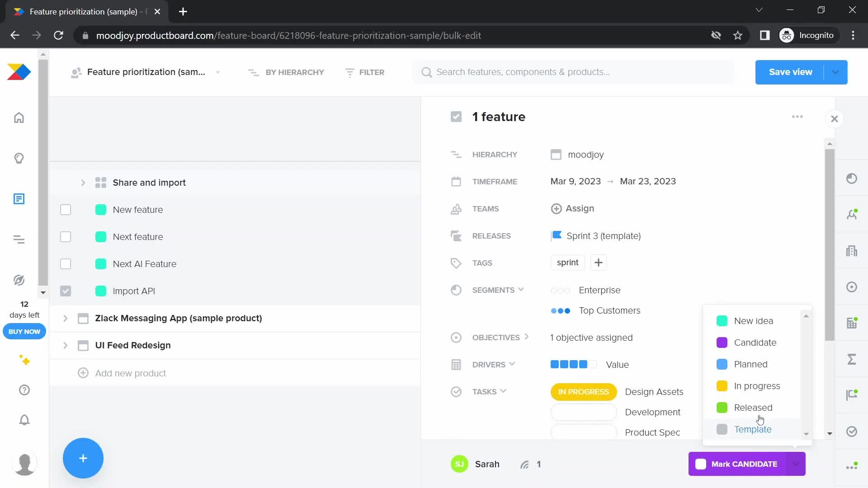
Task: Toggle checkbox for New feature
Action: (x=66, y=209)
